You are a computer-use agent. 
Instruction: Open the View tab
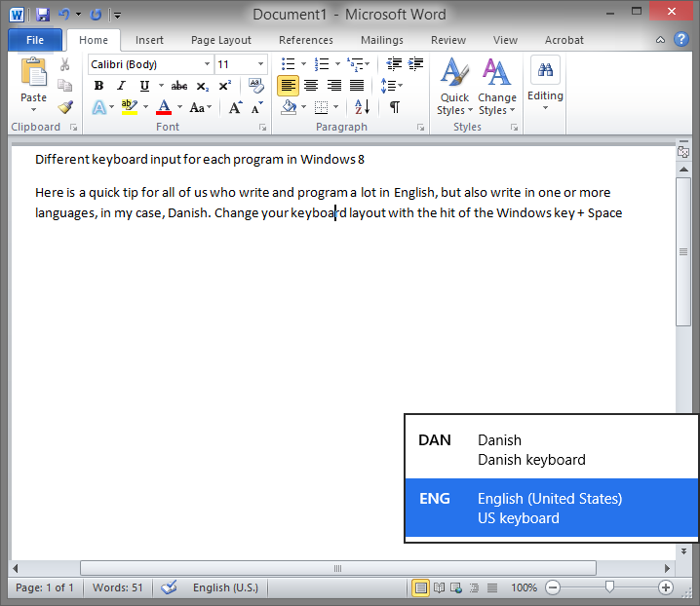(505, 40)
